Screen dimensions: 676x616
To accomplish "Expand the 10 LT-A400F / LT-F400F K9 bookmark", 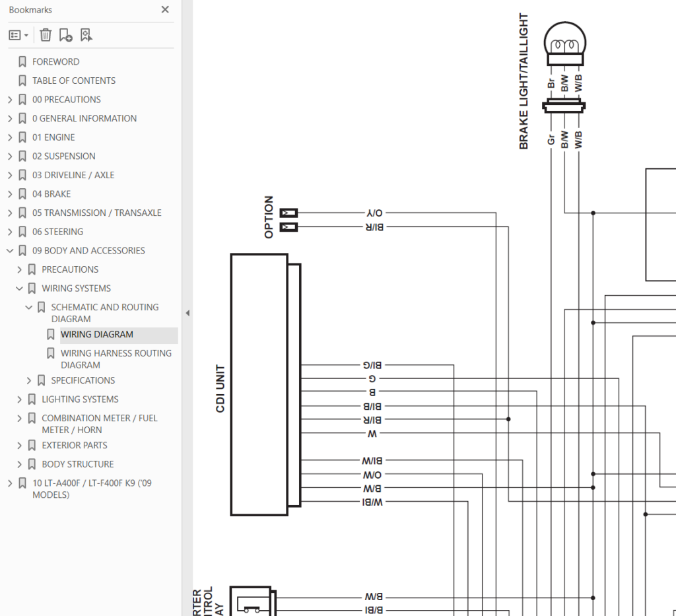I will (x=10, y=483).
